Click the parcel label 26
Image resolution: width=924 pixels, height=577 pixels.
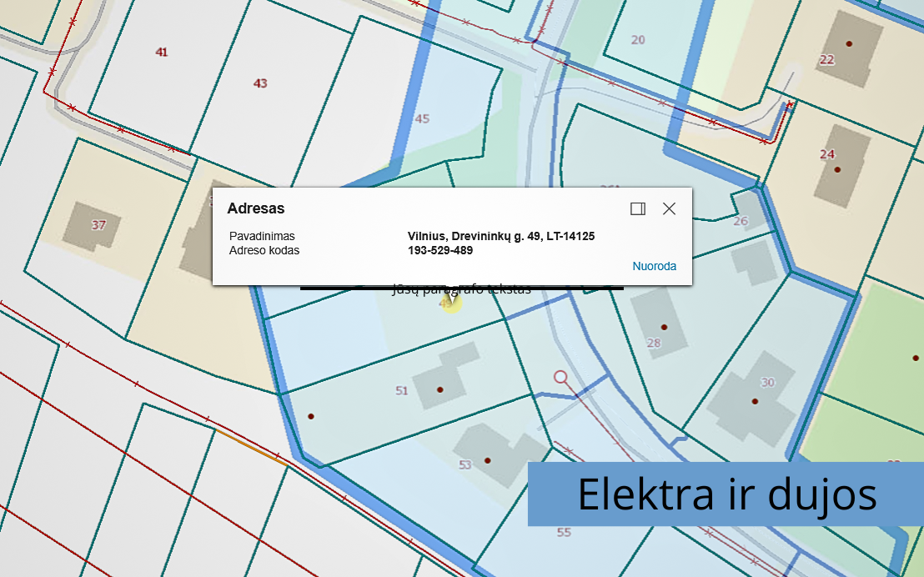pyautogui.click(x=741, y=221)
